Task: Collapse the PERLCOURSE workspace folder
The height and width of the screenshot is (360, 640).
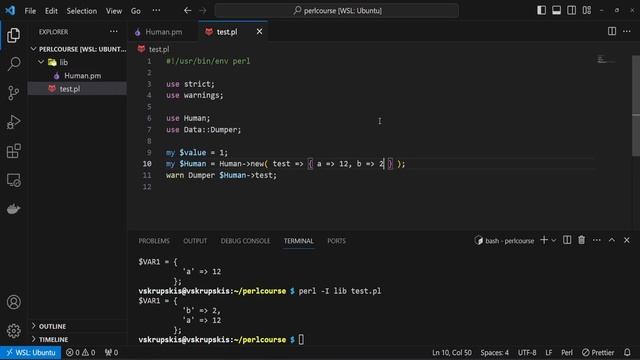Action: (x=78, y=49)
